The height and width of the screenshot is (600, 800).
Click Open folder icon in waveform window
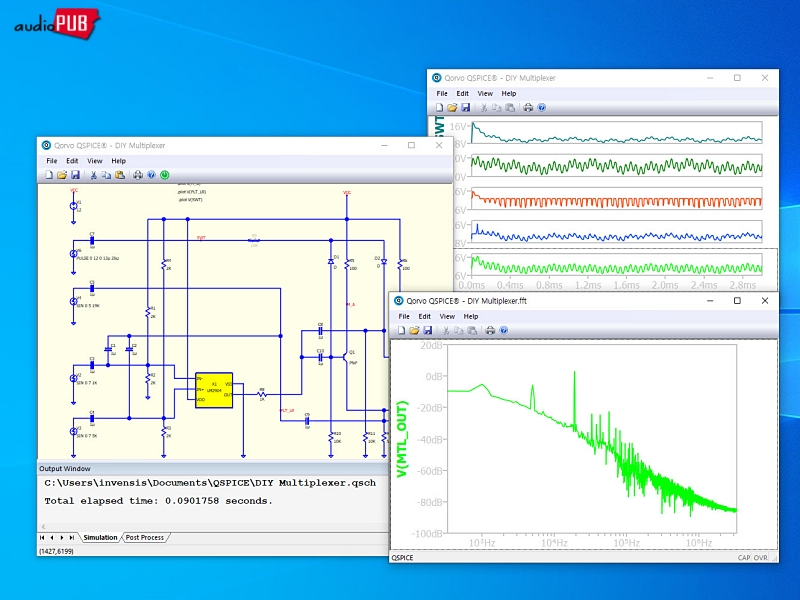click(x=452, y=108)
